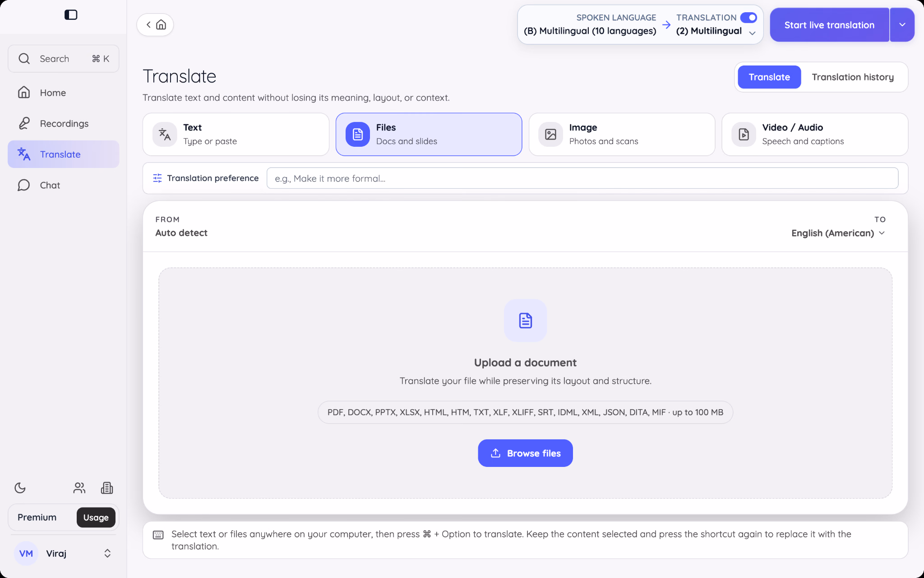Viewport: 924px width, 578px height.
Task: Click arrow between spoken and translation languages
Action: click(x=666, y=25)
